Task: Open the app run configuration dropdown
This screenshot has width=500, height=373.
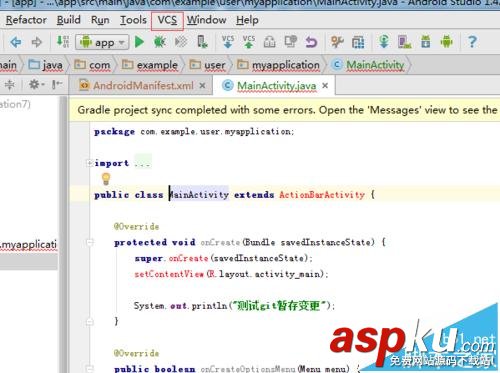Action: (102, 42)
